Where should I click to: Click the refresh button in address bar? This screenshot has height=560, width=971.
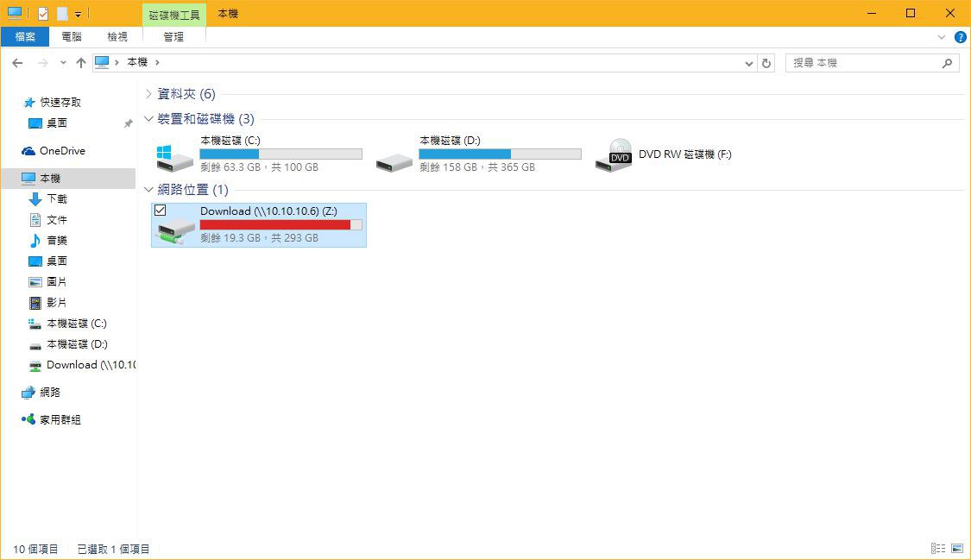[x=766, y=63]
